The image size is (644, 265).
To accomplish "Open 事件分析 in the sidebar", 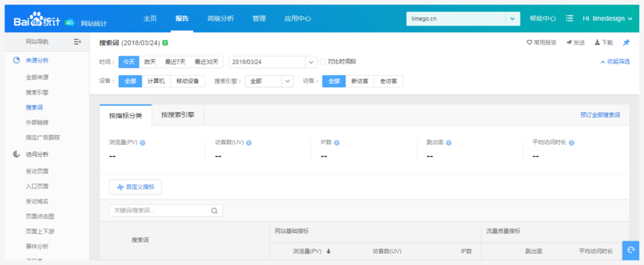I will (x=37, y=246).
